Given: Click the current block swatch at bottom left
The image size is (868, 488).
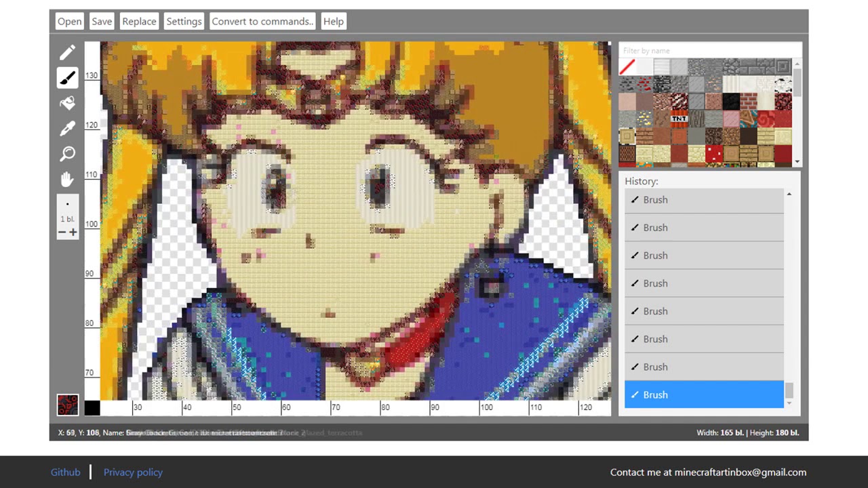Looking at the screenshot, I should point(67,405).
